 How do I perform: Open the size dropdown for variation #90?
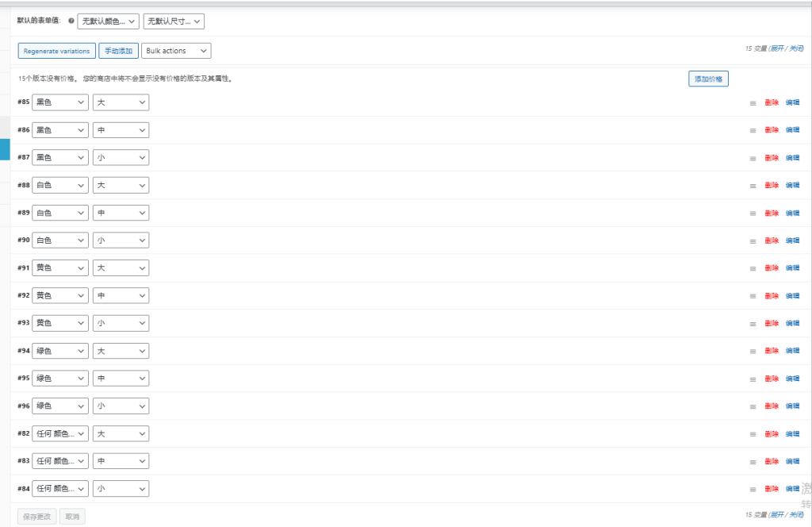pyautogui.click(x=121, y=240)
